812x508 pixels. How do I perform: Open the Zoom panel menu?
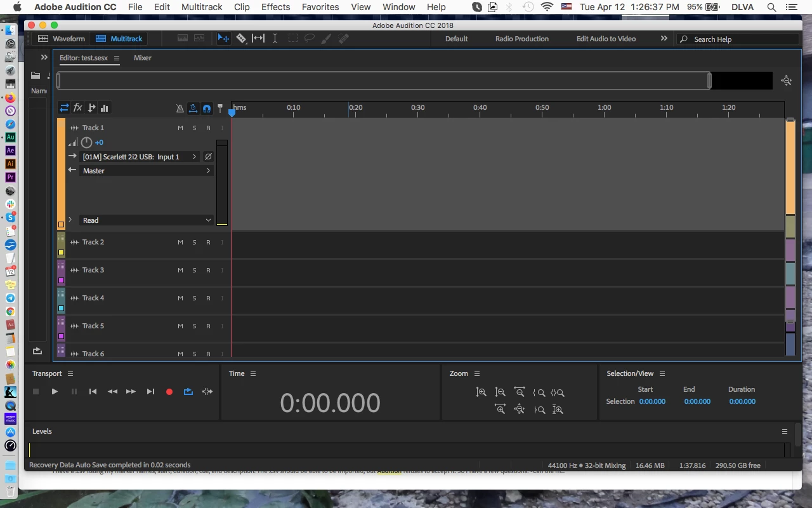[477, 373]
